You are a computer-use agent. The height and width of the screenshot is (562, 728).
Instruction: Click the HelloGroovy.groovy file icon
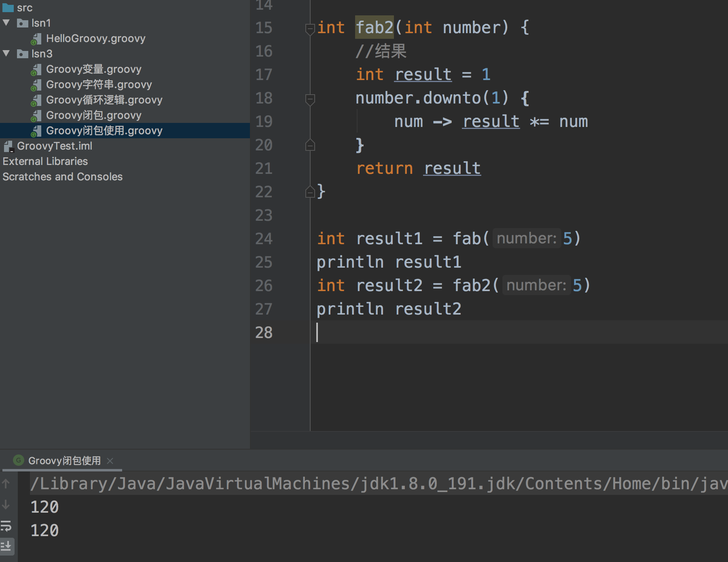pos(36,39)
